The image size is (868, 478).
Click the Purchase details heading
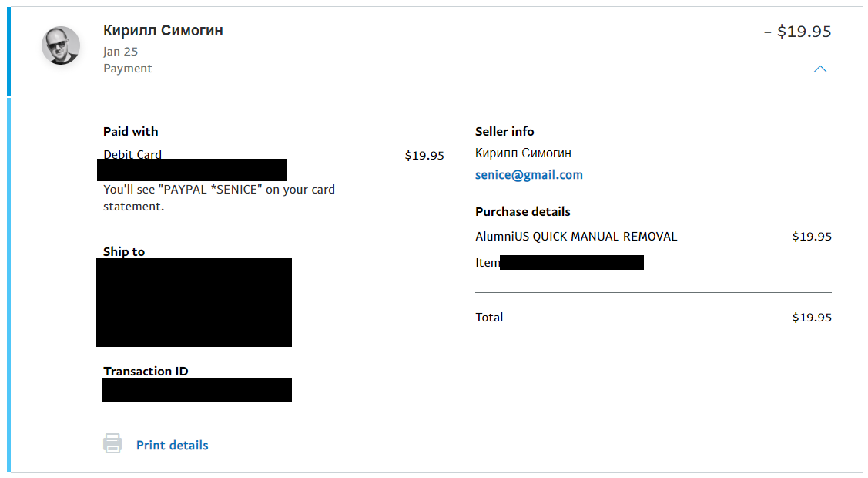tap(522, 212)
